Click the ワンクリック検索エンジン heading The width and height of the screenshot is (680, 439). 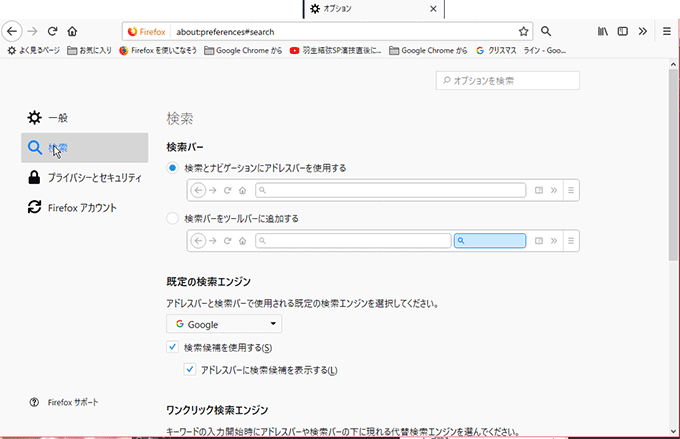pos(217,410)
